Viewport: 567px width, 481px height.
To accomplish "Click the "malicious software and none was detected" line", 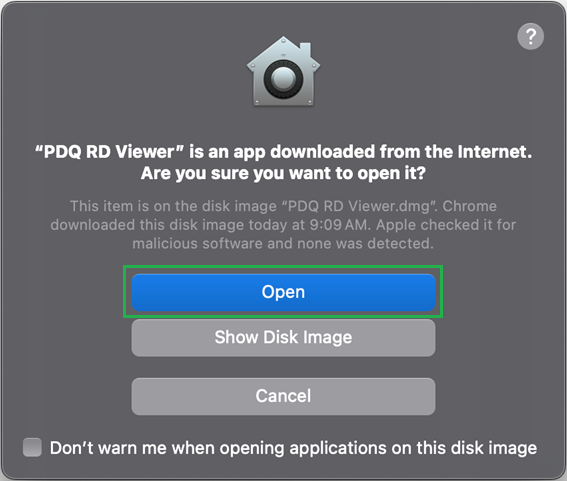I will point(283,243).
